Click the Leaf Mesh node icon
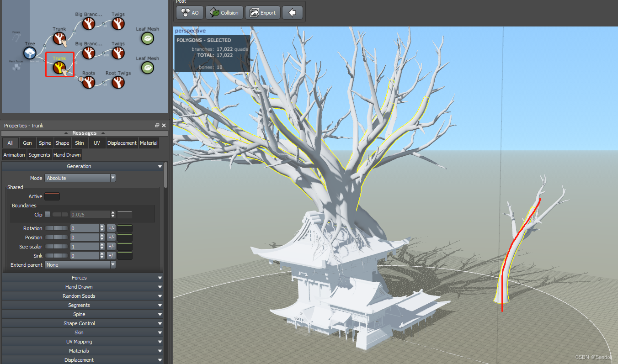The height and width of the screenshot is (364, 618). [147, 38]
